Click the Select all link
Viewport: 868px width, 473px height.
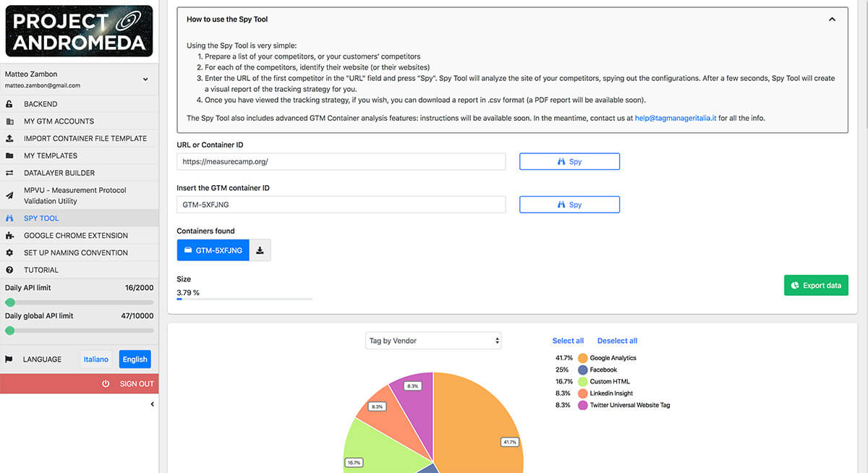point(568,341)
